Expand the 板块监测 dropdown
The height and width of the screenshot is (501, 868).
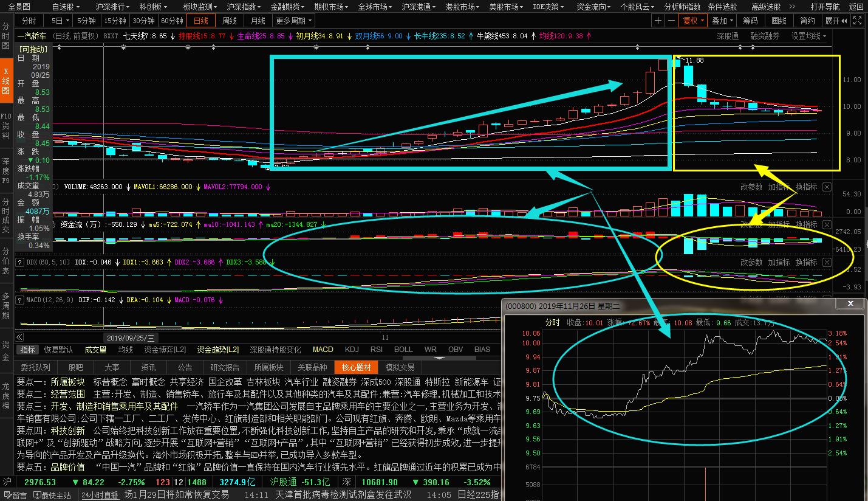(201, 7)
